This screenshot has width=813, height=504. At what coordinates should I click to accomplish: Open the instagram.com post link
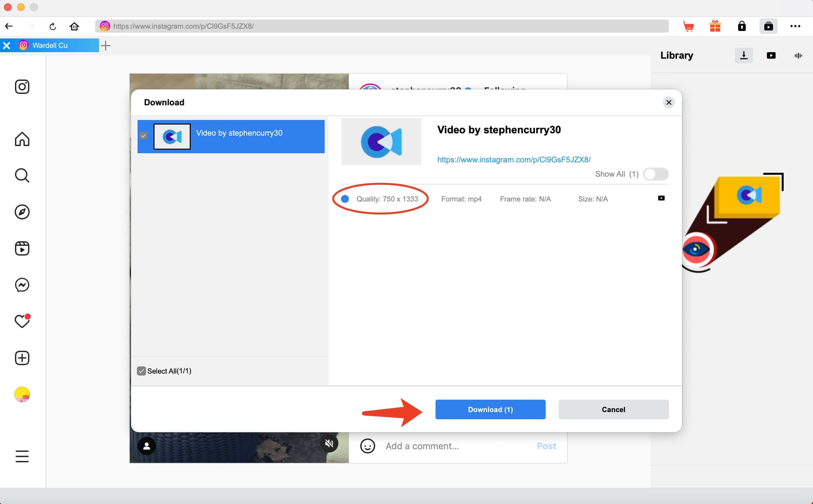click(x=514, y=160)
